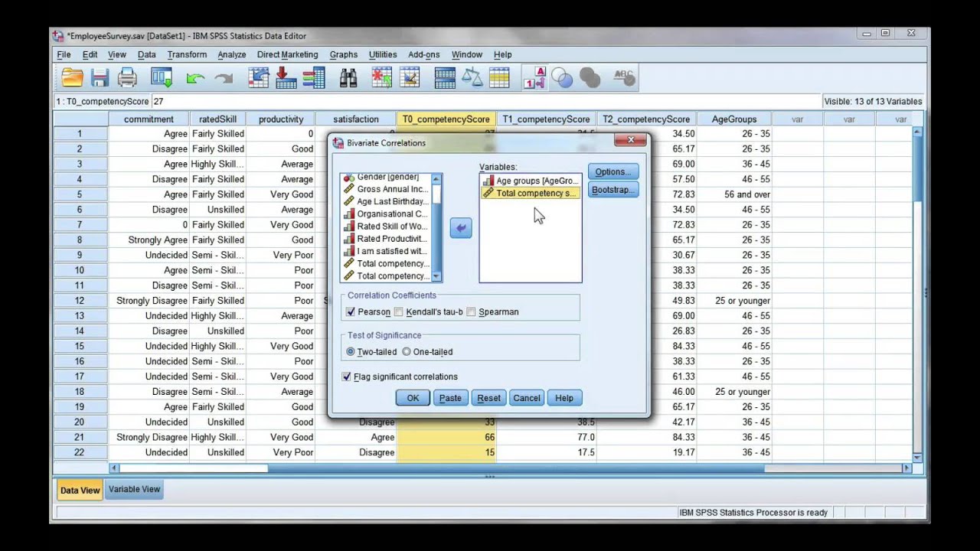The height and width of the screenshot is (551, 980).
Task: Open the Transform menu
Action: [x=187, y=54]
